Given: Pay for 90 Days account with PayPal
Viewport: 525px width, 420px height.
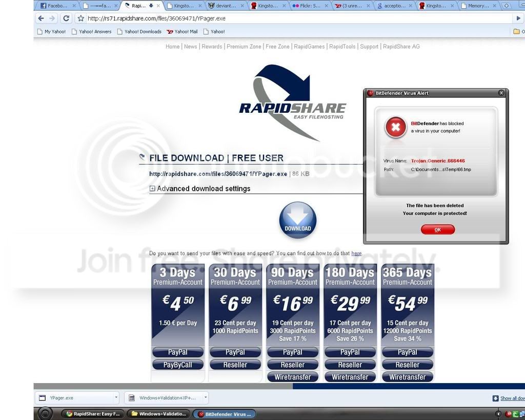Looking at the screenshot, I should pos(293,352).
